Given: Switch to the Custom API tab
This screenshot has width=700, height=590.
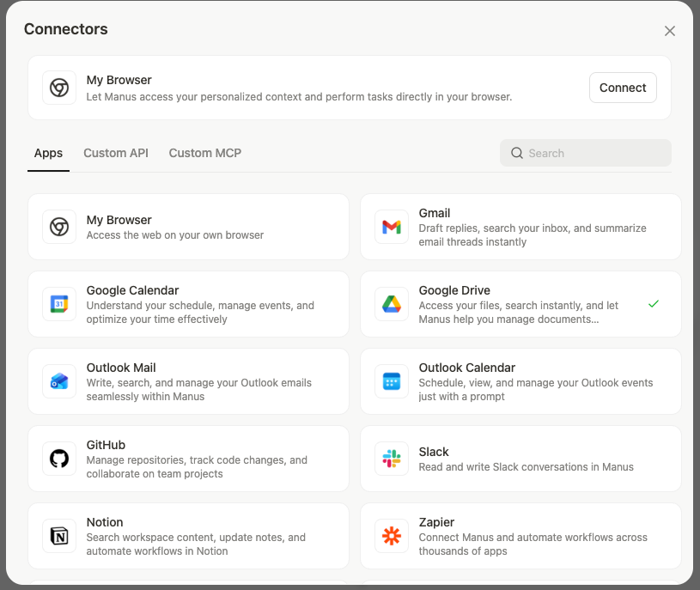Looking at the screenshot, I should [116, 153].
